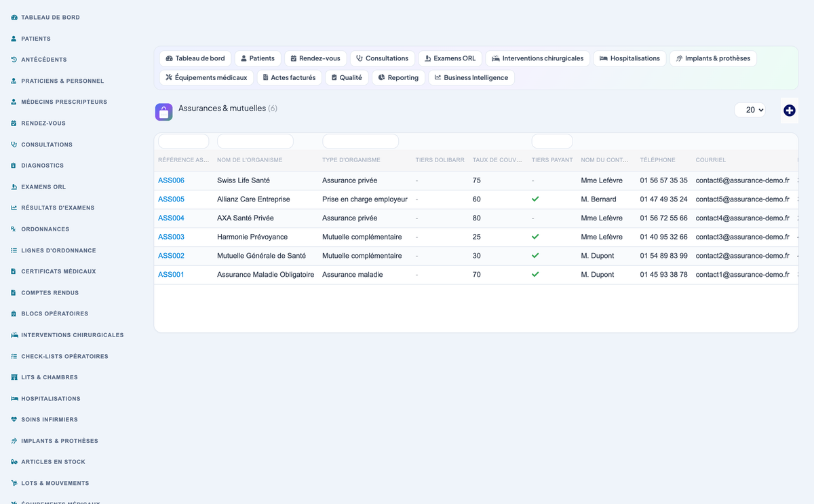Image resolution: width=814 pixels, height=504 pixels.
Task: Click the Interventions chirurgicales sidebar bed icon
Action: (x=14, y=335)
